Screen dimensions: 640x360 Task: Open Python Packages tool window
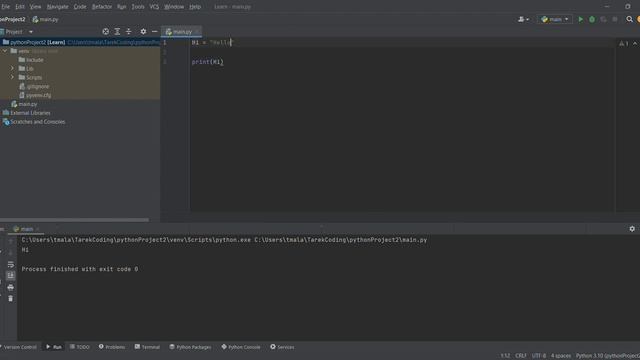click(x=190, y=347)
